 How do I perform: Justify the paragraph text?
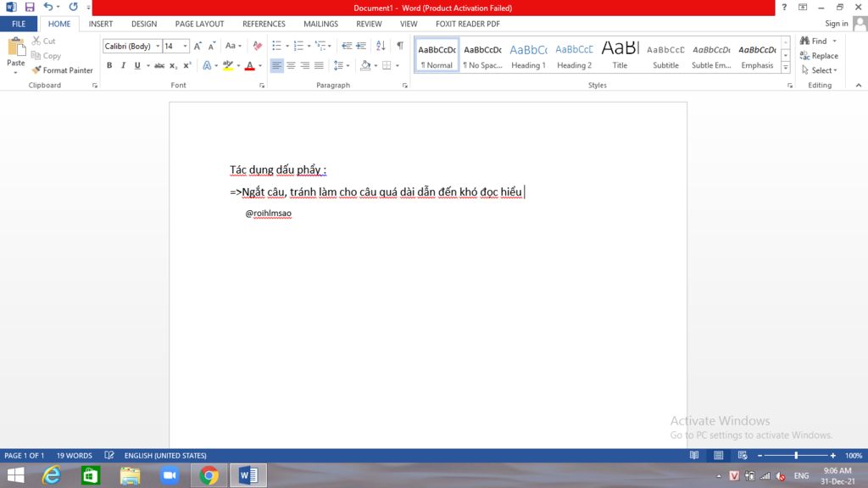click(319, 65)
